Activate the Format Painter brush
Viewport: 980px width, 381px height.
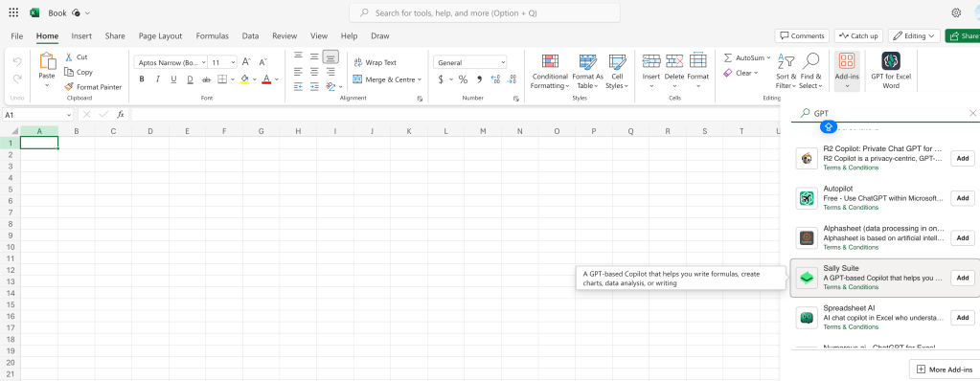[x=69, y=87]
